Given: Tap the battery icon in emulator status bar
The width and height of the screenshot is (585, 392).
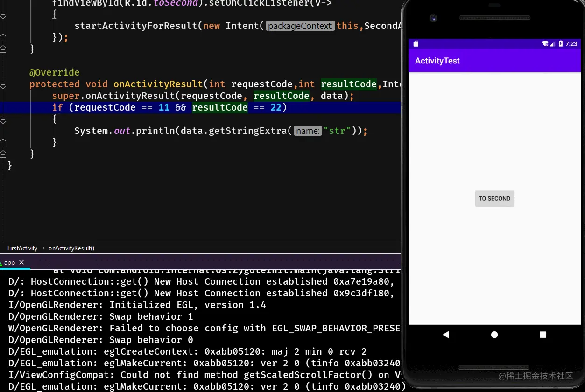Looking at the screenshot, I should click(x=561, y=44).
